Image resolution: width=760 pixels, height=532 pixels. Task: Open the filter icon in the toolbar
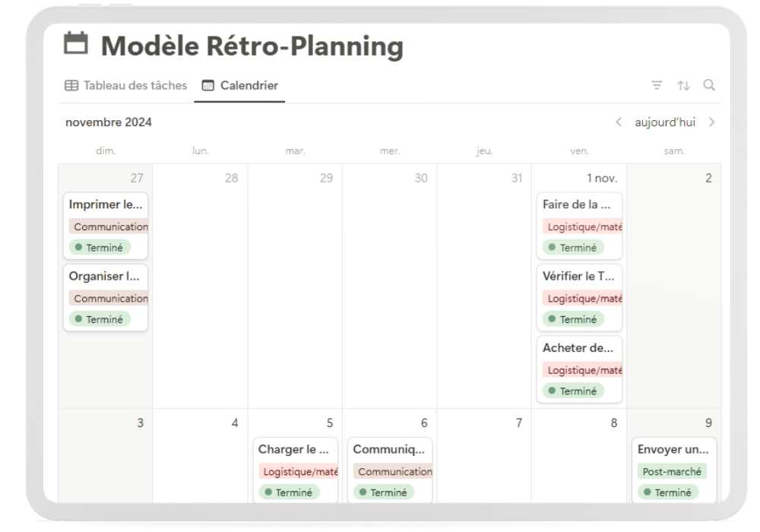tap(657, 86)
